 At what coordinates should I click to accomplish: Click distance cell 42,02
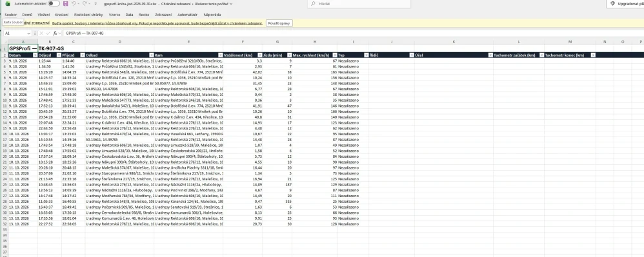(243, 71)
